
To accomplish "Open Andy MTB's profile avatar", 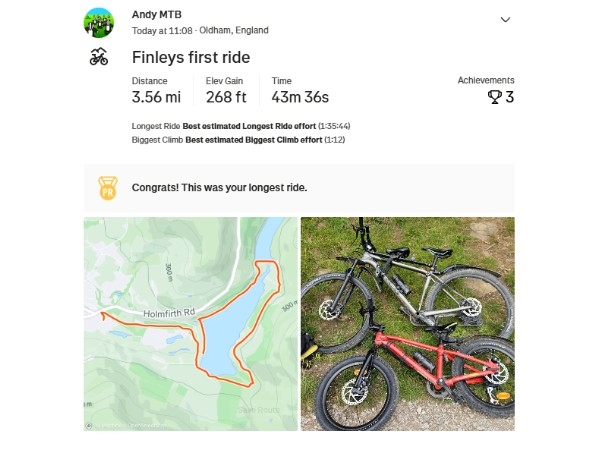I will pyautogui.click(x=99, y=23).
